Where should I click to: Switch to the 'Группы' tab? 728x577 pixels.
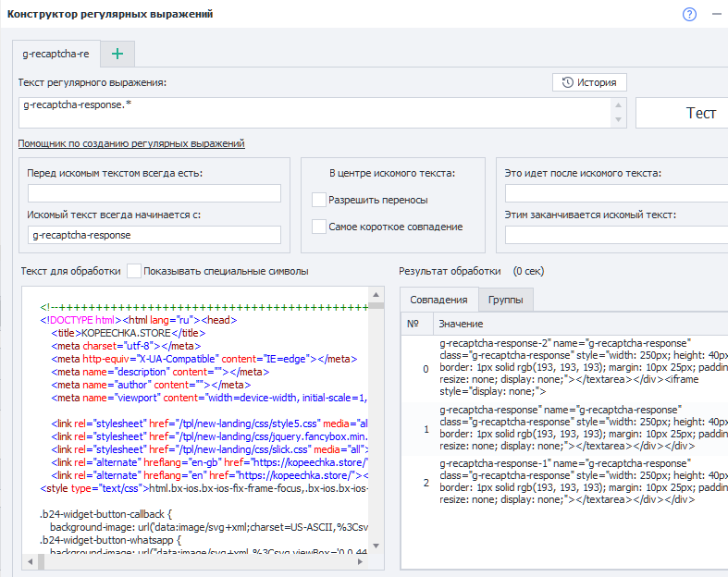[505, 301]
